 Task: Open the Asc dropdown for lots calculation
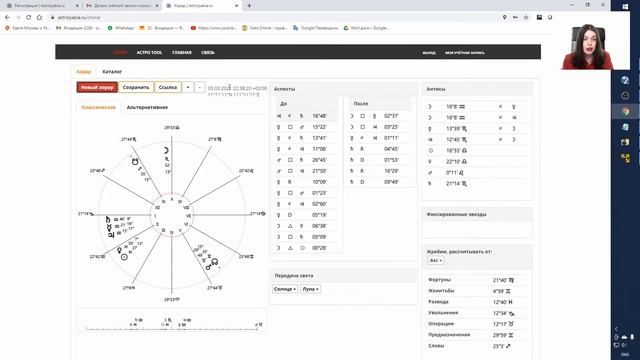436,260
